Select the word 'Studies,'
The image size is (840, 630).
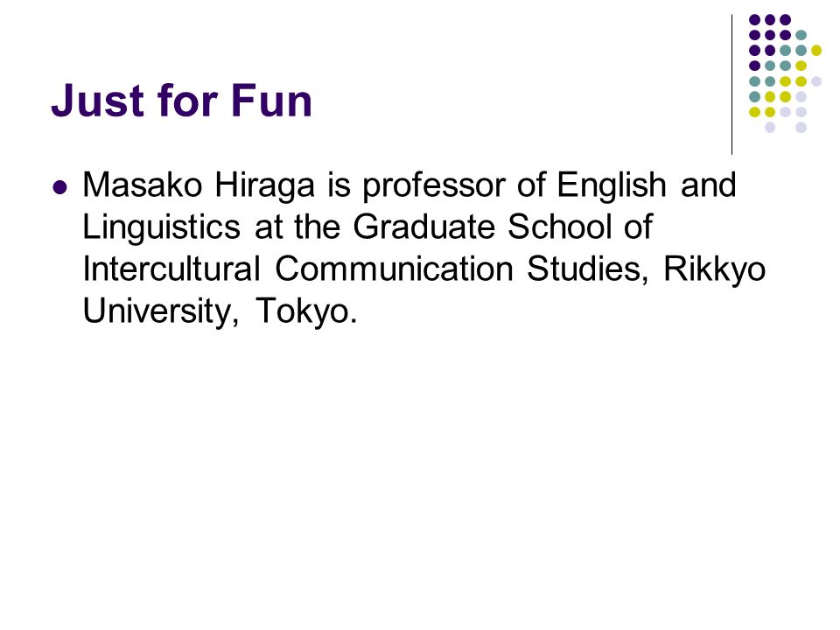(588, 269)
